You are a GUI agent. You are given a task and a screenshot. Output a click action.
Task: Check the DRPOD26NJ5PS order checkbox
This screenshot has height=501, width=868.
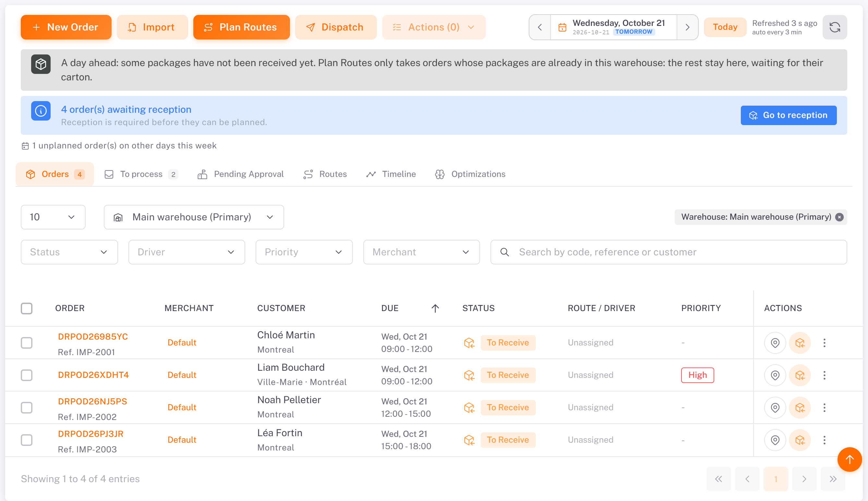coord(27,407)
